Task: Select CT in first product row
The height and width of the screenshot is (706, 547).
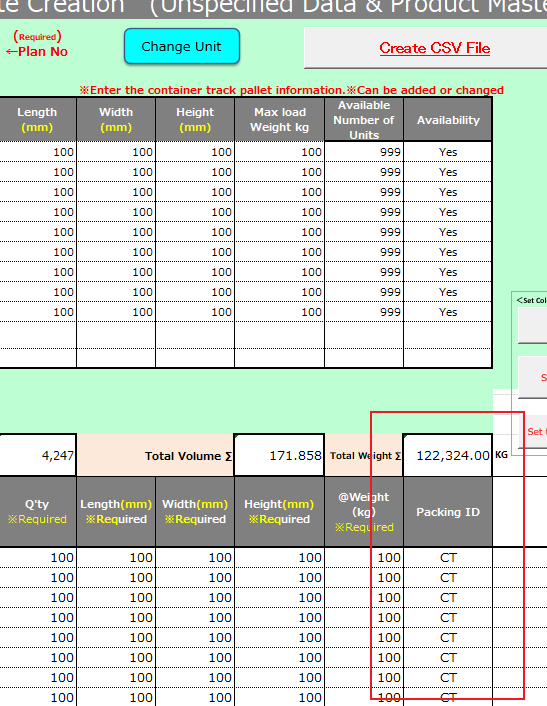Action: point(448,558)
